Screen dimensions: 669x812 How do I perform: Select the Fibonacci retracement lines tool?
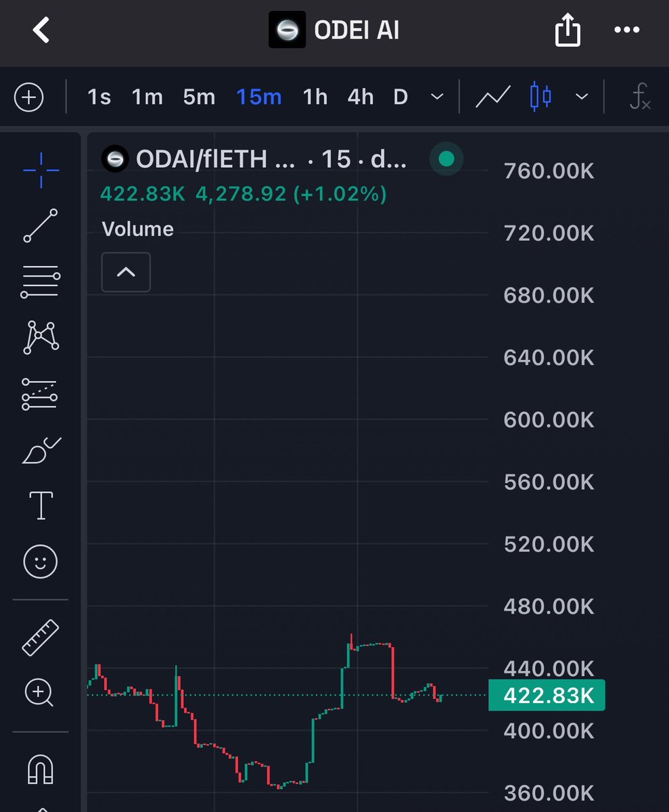coord(41,282)
